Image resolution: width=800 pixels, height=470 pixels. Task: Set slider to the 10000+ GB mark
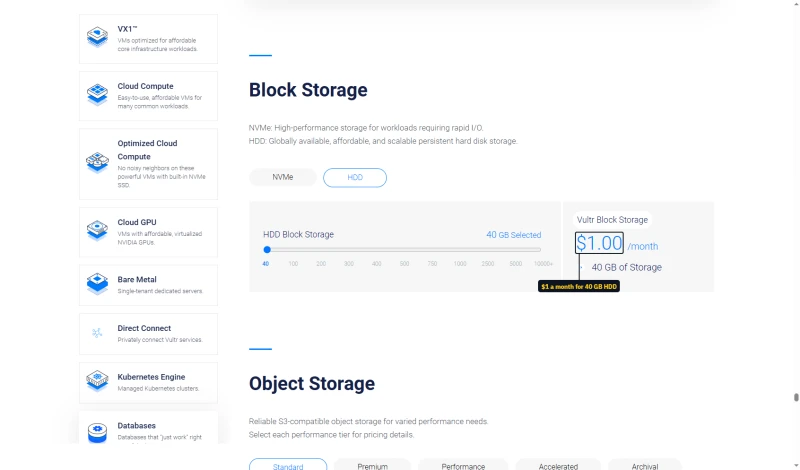pyautogui.click(x=543, y=264)
